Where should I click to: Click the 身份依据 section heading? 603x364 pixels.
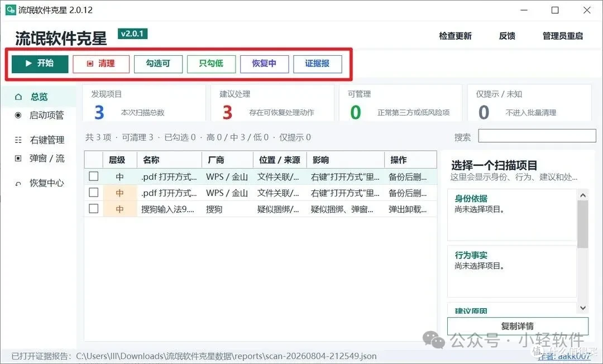tap(471, 199)
